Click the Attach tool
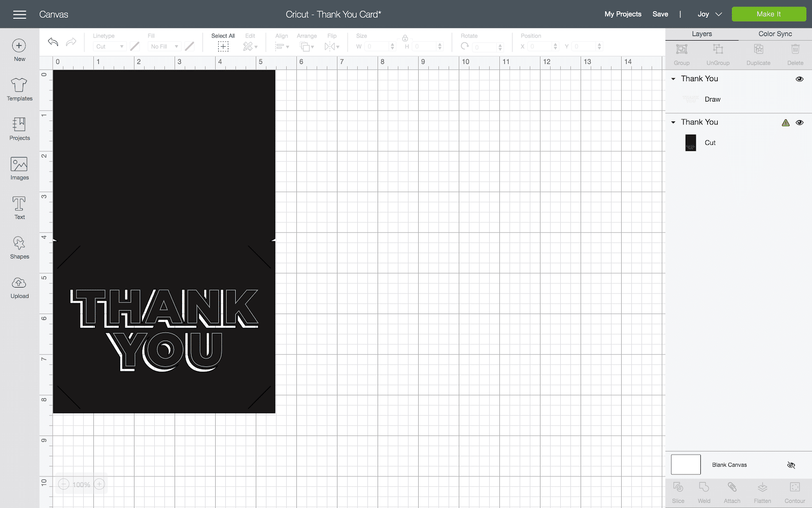The height and width of the screenshot is (508, 812). [x=732, y=487]
